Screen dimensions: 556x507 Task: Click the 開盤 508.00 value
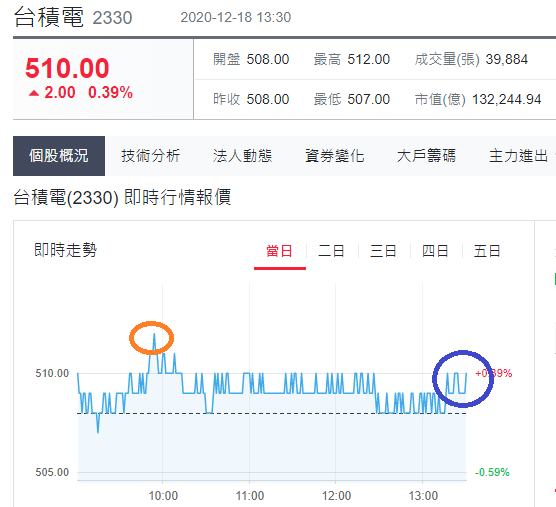pos(268,59)
